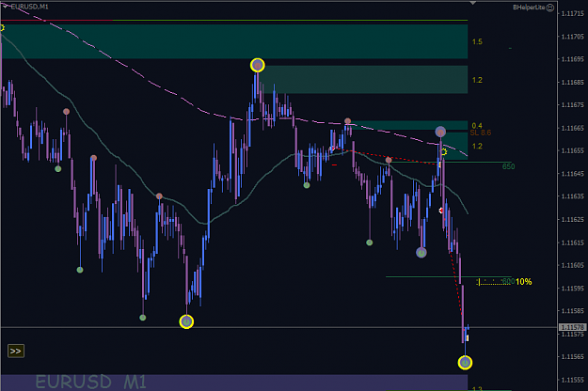Click the green fractal dot near 1.11603

tap(80, 270)
